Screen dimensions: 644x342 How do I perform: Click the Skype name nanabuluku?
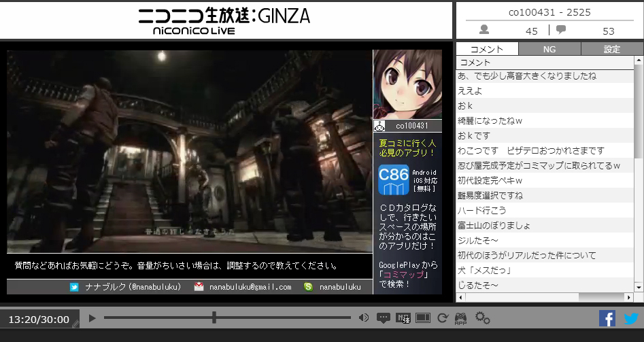(340, 287)
